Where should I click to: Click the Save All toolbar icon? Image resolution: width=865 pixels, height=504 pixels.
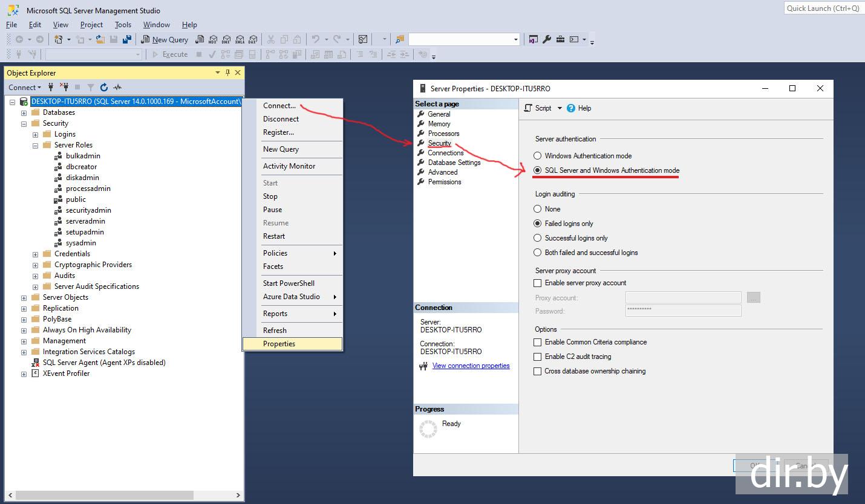(x=127, y=39)
